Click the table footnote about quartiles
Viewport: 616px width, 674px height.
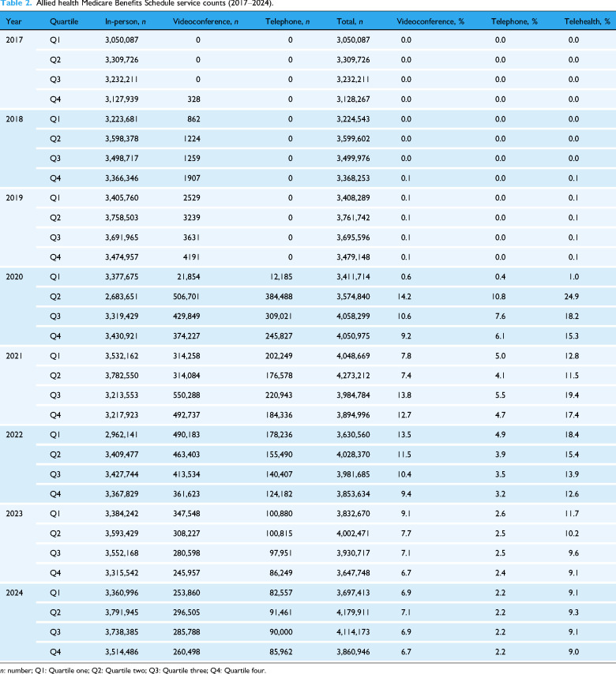[x=133, y=670]
